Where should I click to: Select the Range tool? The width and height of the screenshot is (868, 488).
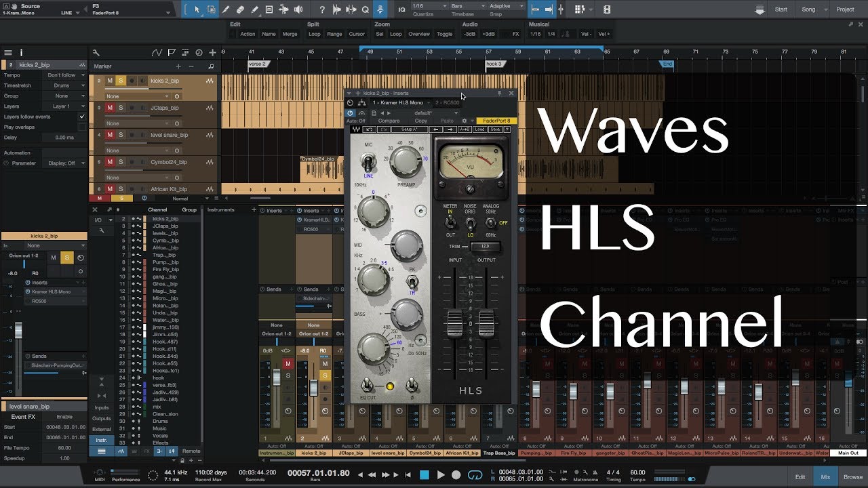pos(212,9)
